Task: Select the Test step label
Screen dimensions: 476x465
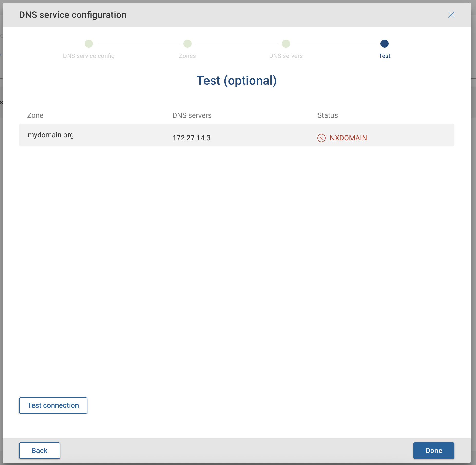Action: (384, 56)
